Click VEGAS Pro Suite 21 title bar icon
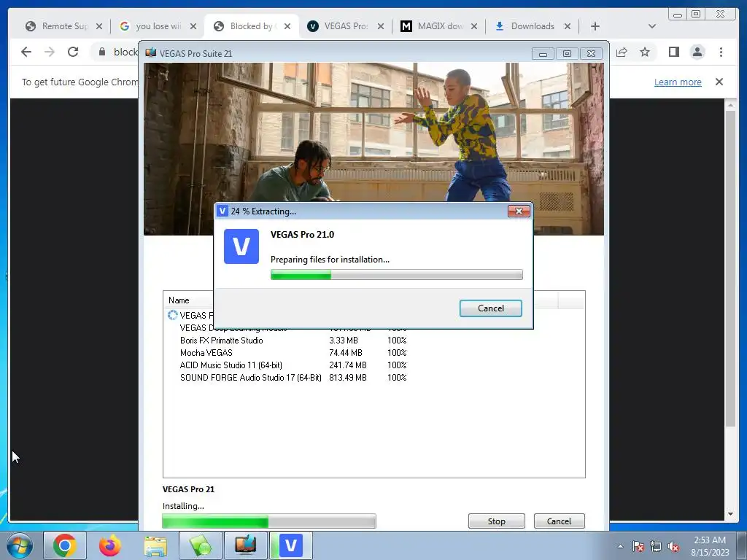The width and height of the screenshot is (747, 560). [151, 52]
